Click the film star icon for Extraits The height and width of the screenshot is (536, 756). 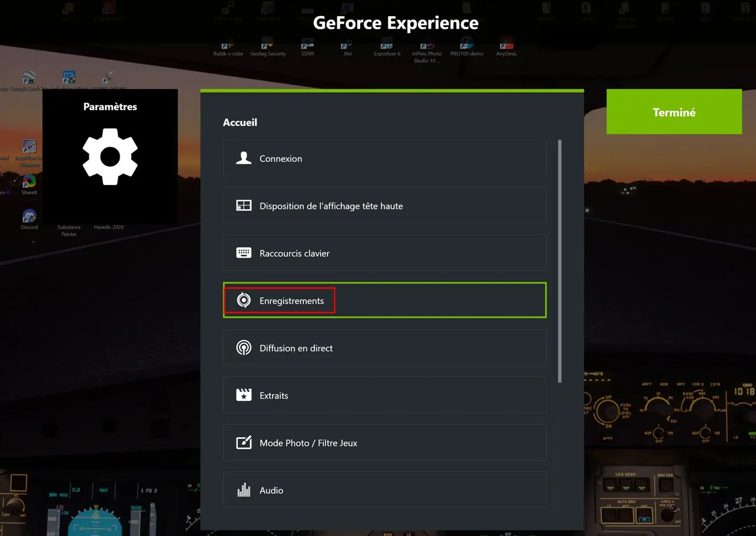click(244, 395)
